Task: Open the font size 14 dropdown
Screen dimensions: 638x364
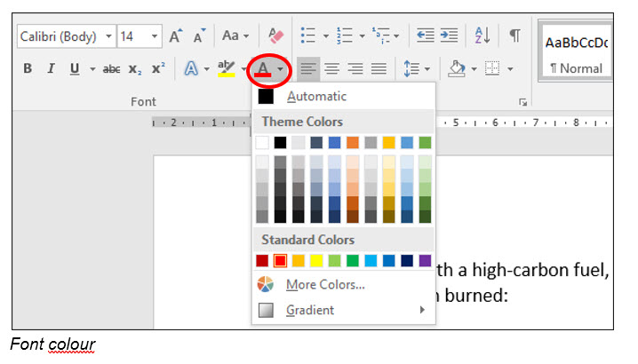Action: click(155, 36)
